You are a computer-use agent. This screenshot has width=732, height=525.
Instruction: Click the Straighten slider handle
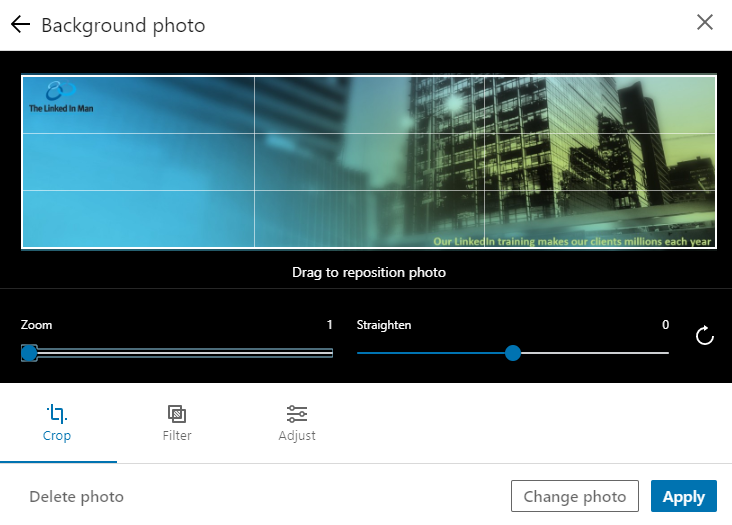coord(513,353)
